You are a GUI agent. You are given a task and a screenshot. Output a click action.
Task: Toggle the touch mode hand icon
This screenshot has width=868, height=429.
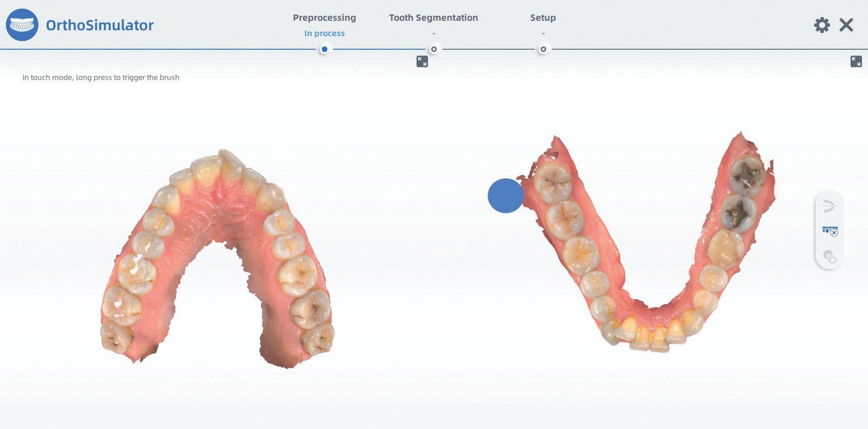pyautogui.click(x=830, y=257)
